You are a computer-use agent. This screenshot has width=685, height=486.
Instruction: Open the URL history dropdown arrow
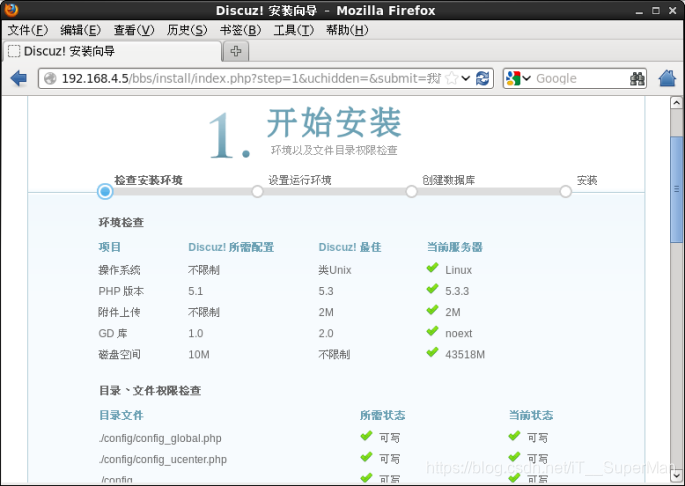pyautogui.click(x=466, y=79)
